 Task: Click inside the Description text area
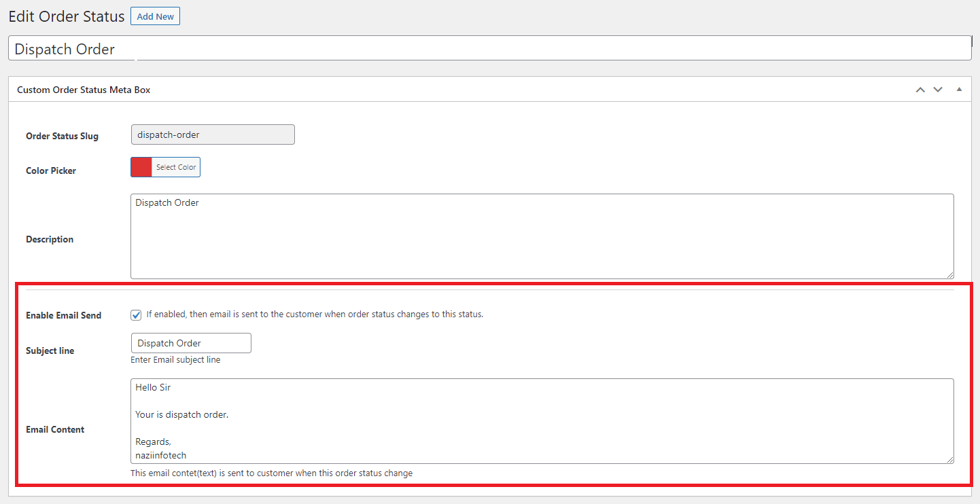click(541, 236)
